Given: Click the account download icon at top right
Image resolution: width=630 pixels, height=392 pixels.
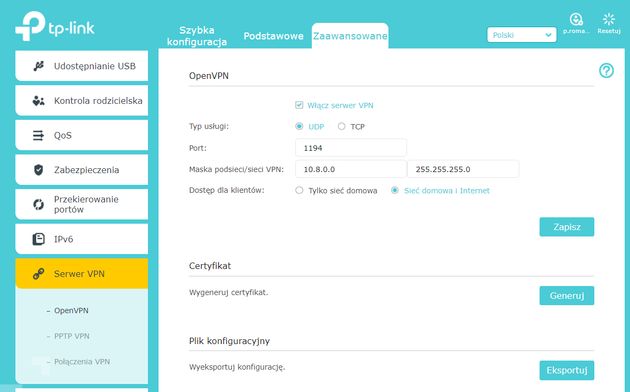Looking at the screenshot, I should [x=576, y=19].
